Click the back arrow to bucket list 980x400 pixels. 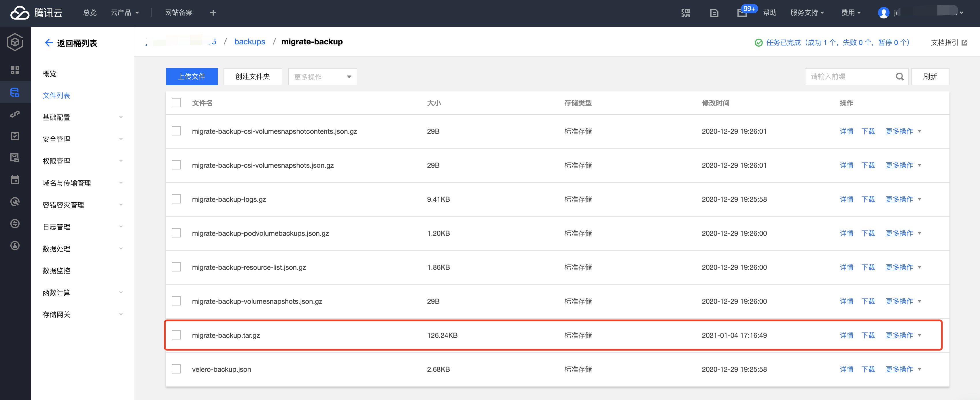(x=49, y=43)
